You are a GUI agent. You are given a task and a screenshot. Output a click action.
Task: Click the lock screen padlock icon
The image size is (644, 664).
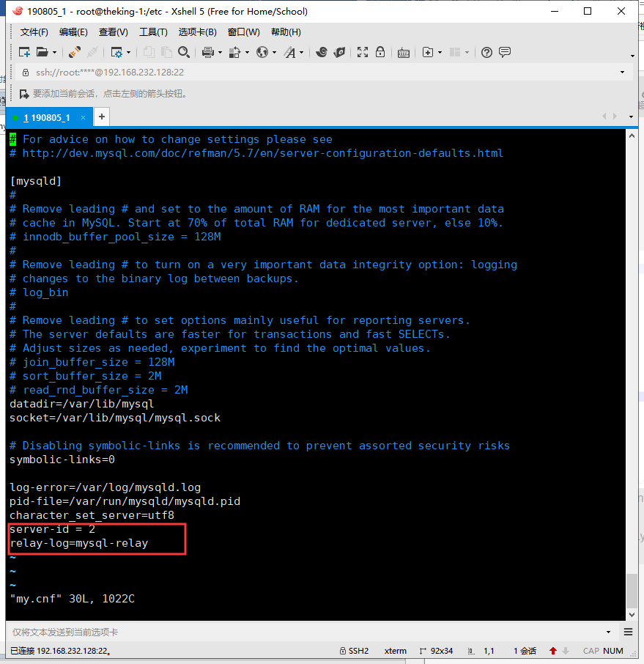(x=380, y=52)
